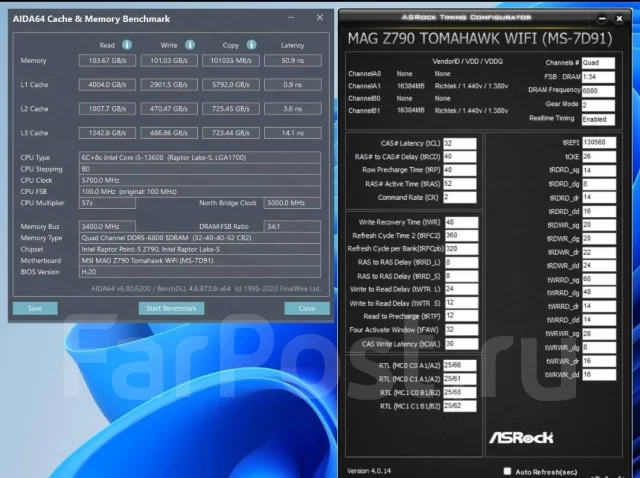Click the North Bridge Clock 5000.0 MHz field
The image size is (640, 478).
pyautogui.click(x=292, y=203)
